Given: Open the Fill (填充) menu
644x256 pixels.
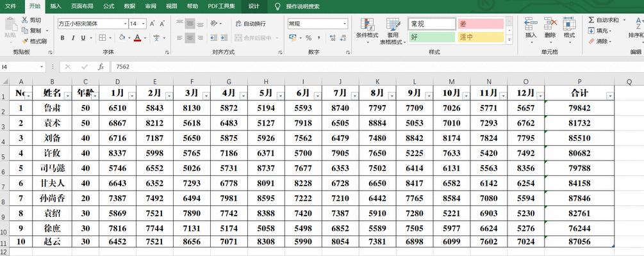Looking at the screenshot, I should click(x=600, y=30).
